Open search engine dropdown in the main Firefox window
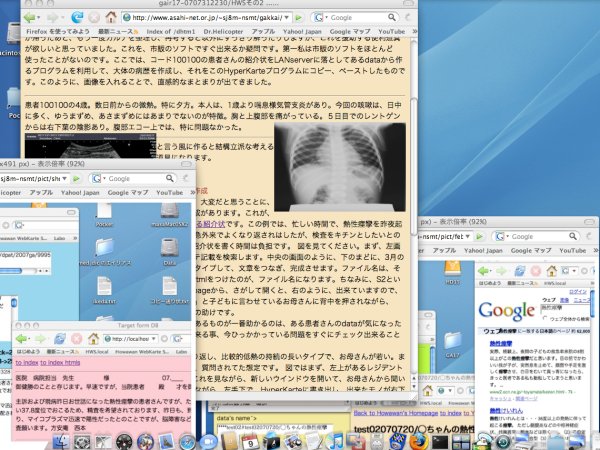The width and height of the screenshot is (600, 450). coord(326,18)
